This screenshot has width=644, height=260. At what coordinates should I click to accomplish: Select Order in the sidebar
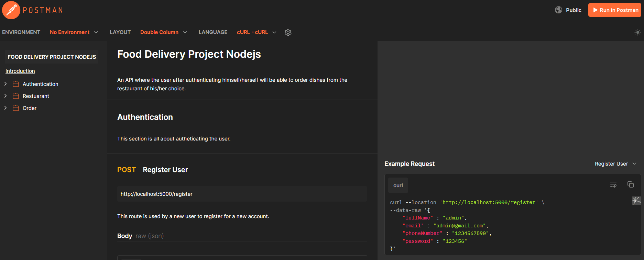tap(30, 108)
